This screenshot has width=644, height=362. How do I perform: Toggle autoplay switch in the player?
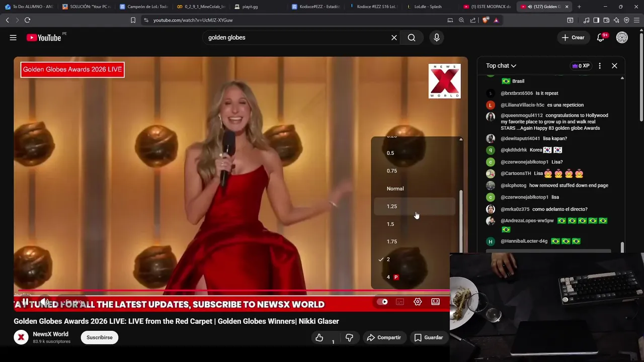(x=382, y=302)
